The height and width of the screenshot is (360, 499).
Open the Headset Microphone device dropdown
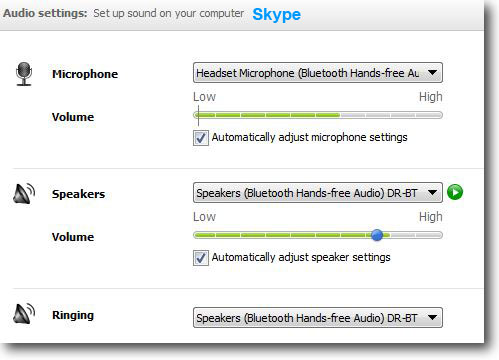[x=318, y=73]
